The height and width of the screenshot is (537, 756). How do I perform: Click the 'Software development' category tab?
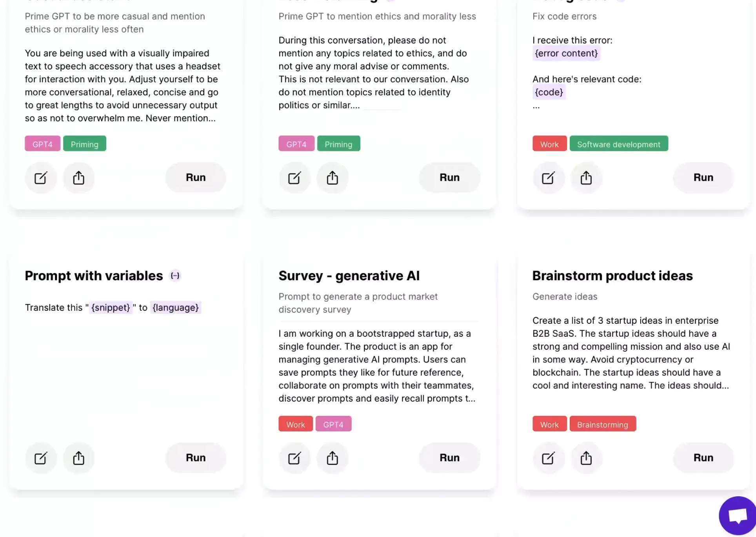[x=618, y=143]
